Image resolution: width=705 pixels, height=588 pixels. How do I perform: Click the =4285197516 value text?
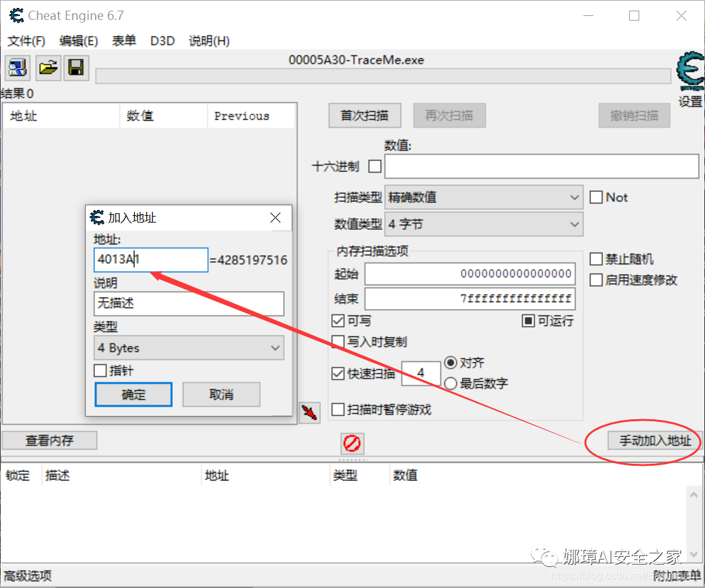click(x=249, y=260)
